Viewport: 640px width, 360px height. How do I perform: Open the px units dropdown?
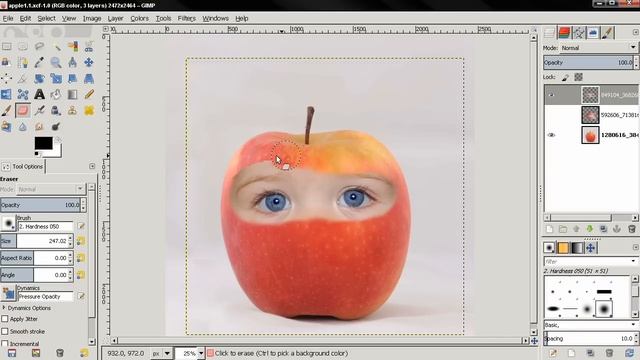point(167,353)
